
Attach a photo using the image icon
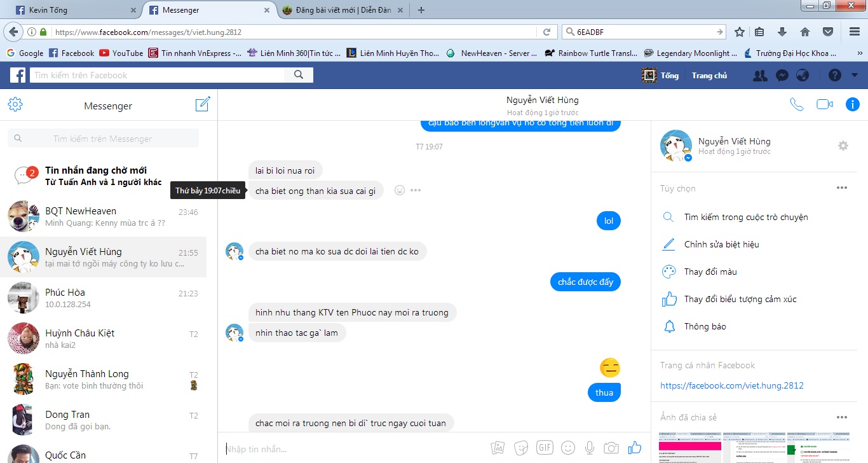pos(498,448)
